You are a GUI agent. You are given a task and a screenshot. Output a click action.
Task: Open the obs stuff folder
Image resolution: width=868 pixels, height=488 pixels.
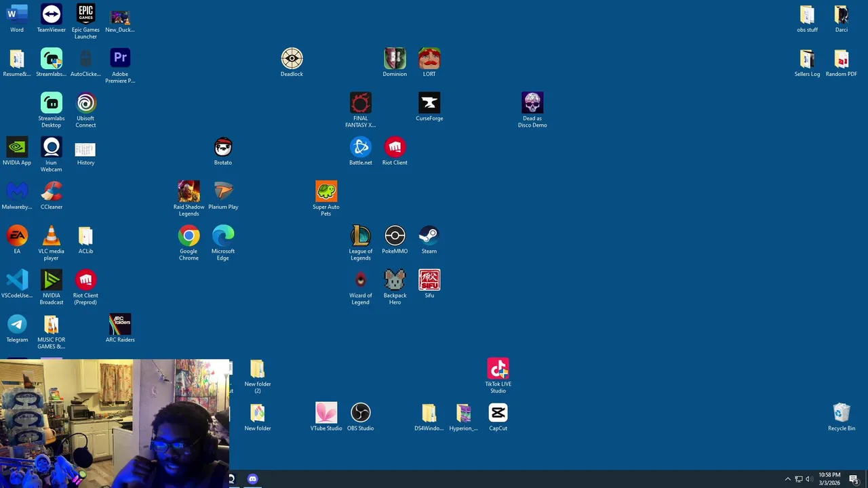[x=807, y=15]
